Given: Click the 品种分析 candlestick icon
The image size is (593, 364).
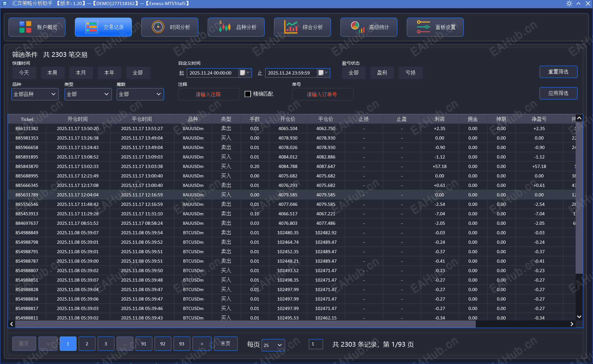Looking at the screenshot, I should click(x=224, y=27).
